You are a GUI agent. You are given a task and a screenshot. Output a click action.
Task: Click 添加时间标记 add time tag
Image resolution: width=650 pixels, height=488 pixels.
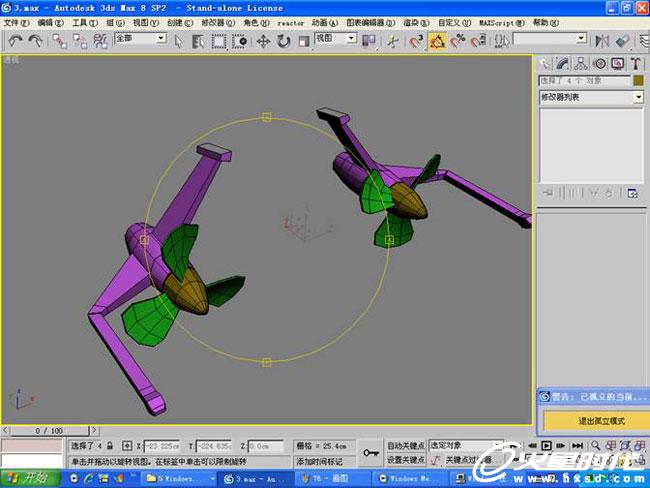pyautogui.click(x=319, y=461)
